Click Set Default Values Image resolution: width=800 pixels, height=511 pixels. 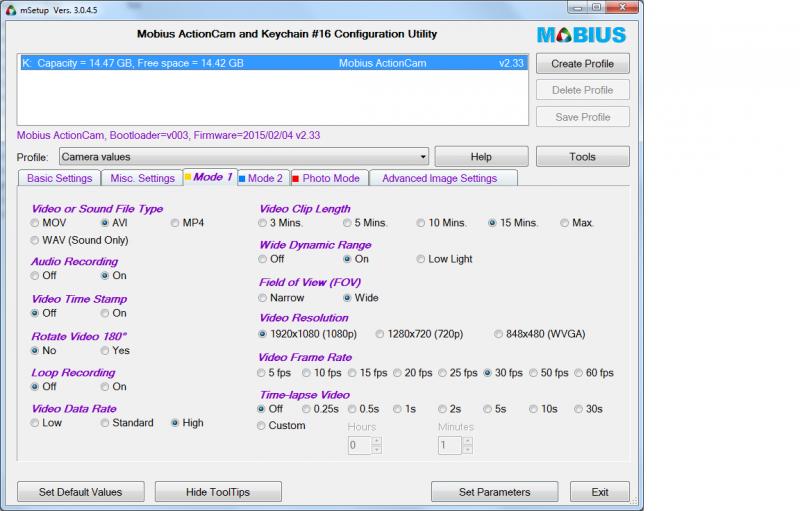[x=81, y=492]
